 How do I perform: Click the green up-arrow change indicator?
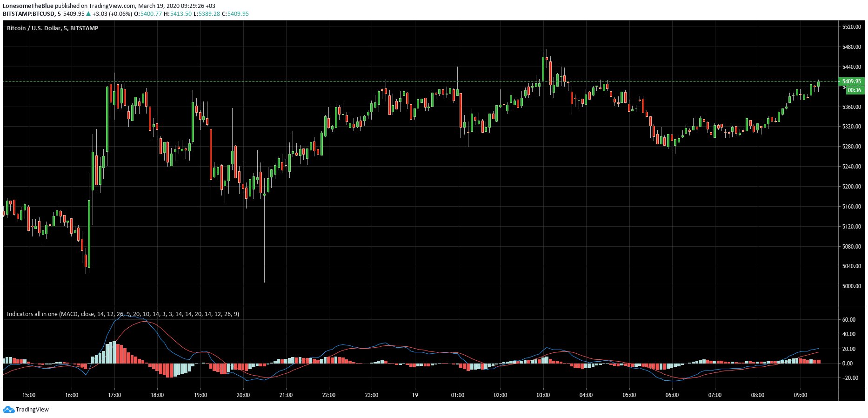tap(88, 14)
